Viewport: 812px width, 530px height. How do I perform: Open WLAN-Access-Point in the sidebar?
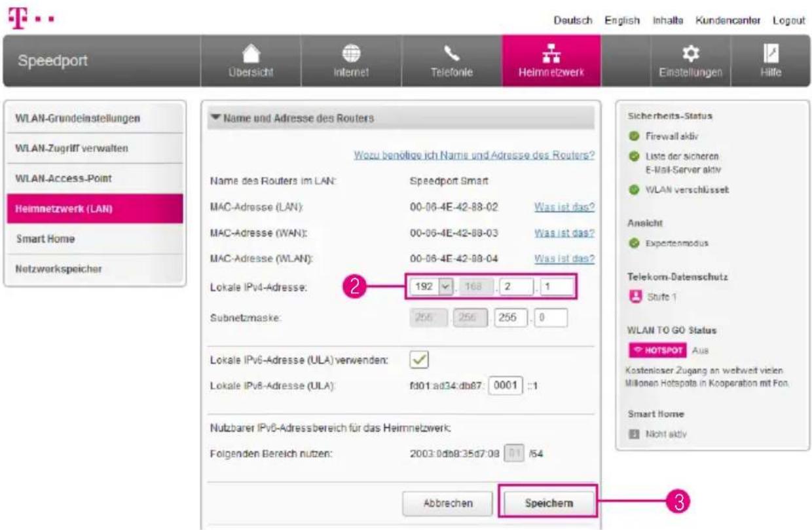[x=94, y=179]
